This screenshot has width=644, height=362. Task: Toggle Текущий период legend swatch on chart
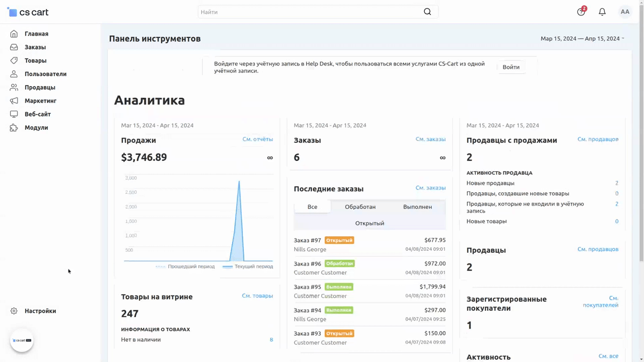tap(228, 266)
